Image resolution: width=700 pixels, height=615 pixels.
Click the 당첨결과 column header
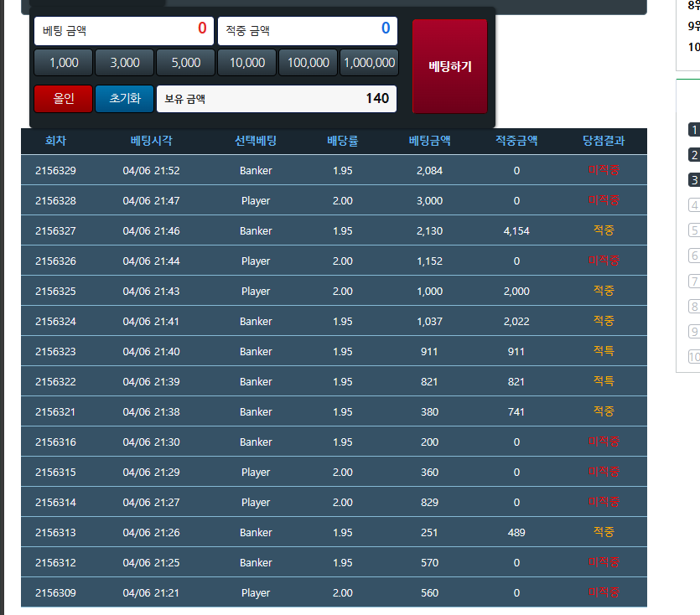[x=604, y=141]
